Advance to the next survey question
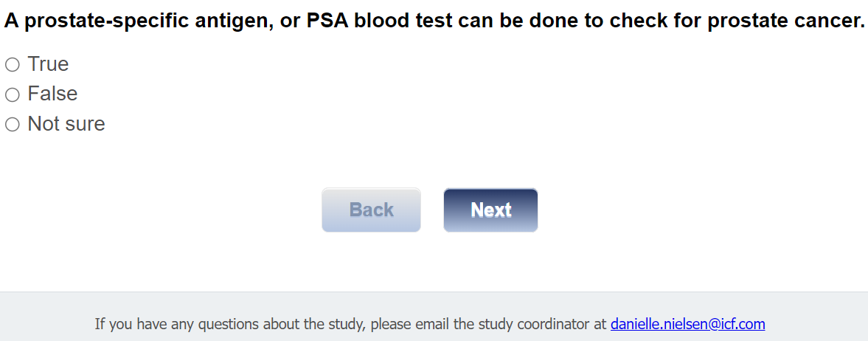This screenshot has height=341, width=868. pos(490,210)
